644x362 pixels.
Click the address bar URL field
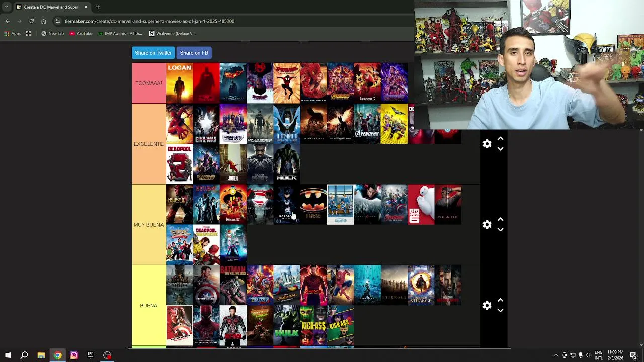tap(231, 21)
